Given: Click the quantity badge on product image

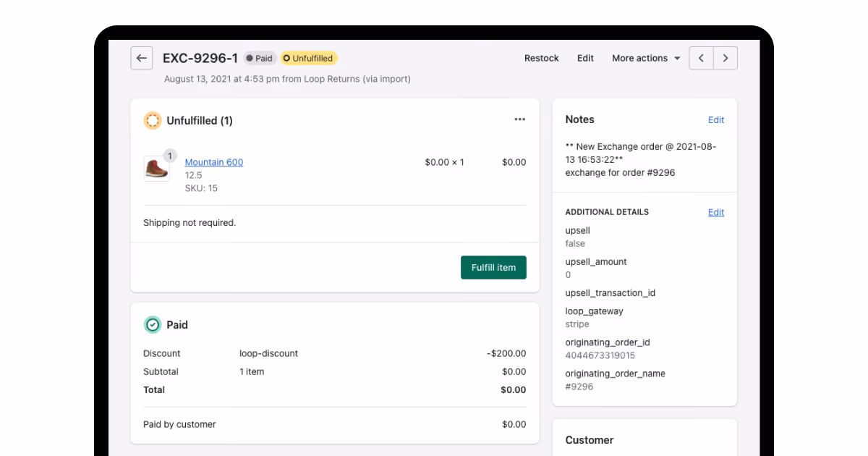Looking at the screenshot, I should [x=170, y=156].
